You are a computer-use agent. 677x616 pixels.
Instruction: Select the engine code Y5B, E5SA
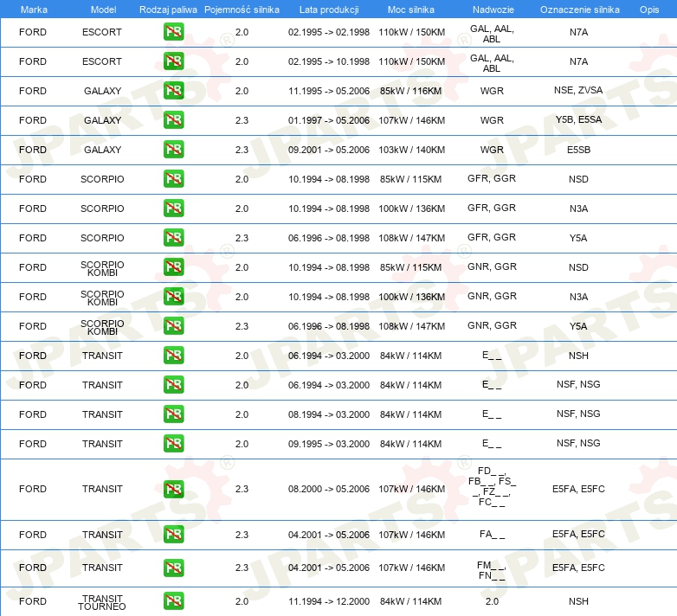(x=578, y=119)
